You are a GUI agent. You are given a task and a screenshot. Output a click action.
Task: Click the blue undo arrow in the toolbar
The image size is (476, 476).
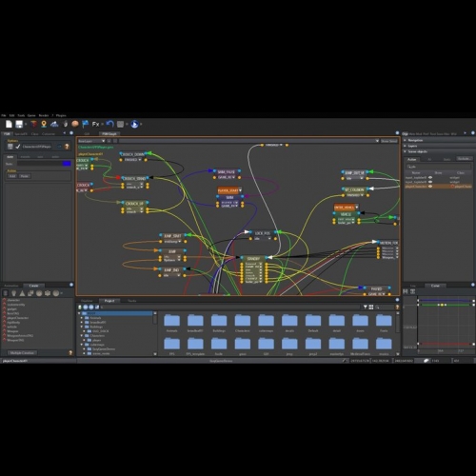point(110,124)
